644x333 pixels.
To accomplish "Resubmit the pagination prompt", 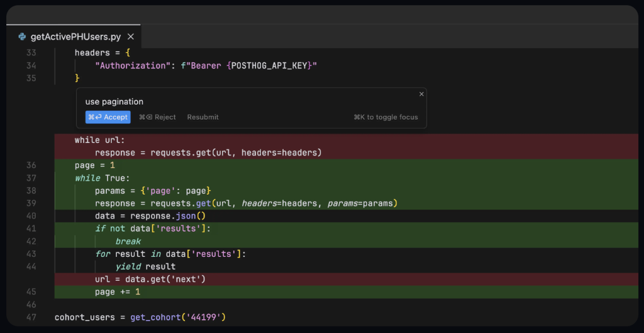I will pyautogui.click(x=203, y=117).
